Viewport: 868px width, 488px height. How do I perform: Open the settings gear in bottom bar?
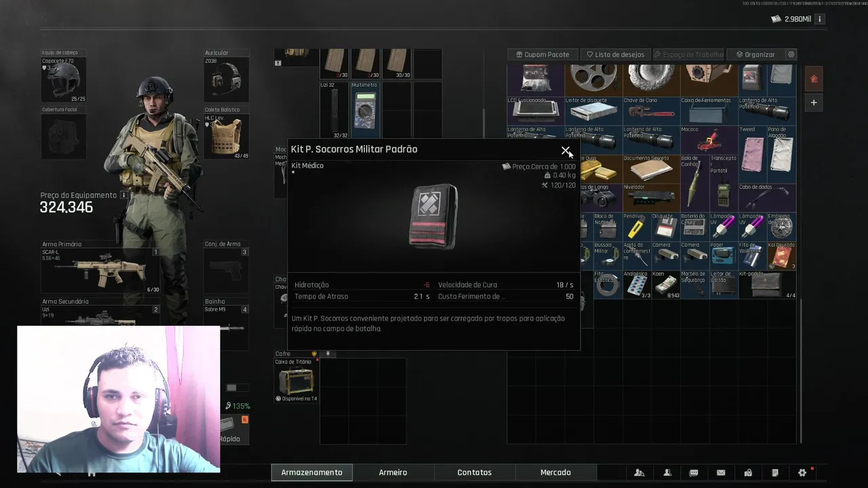(802, 472)
